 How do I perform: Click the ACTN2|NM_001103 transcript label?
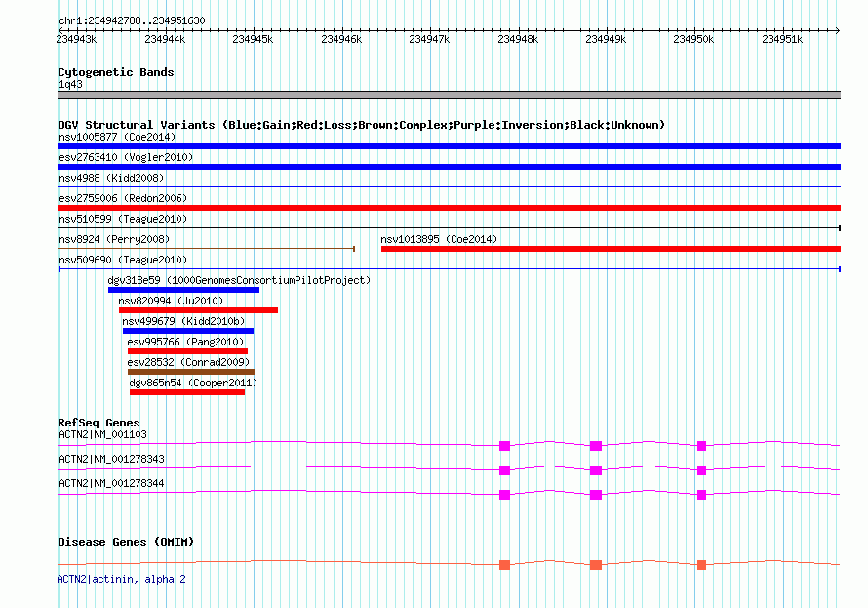tap(103, 434)
